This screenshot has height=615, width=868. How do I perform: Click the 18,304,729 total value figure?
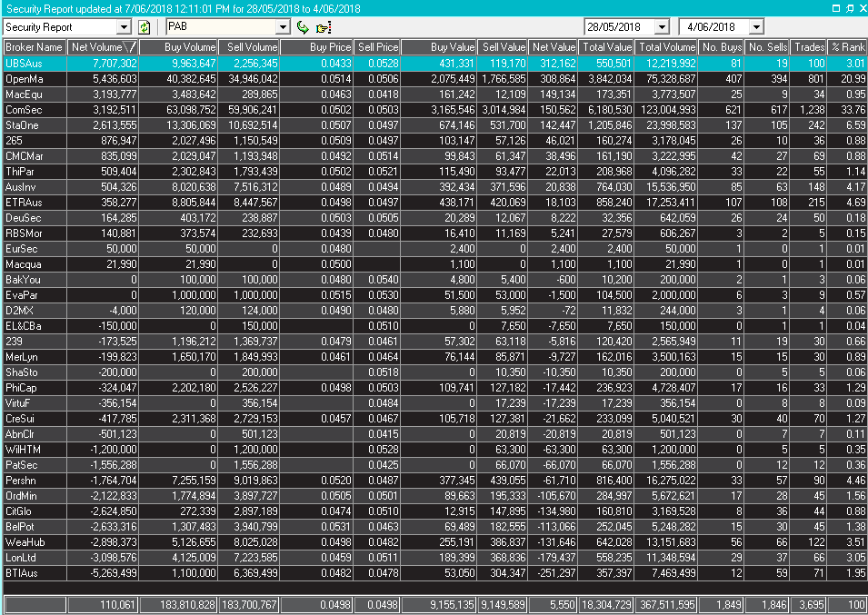(x=606, y=606)
